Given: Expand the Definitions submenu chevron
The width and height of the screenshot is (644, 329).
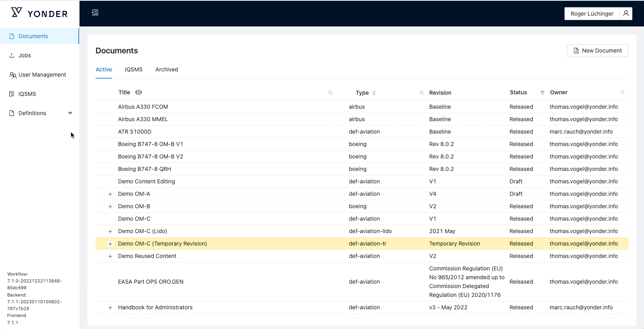Looking at the screenshot, I should [70, 113].
